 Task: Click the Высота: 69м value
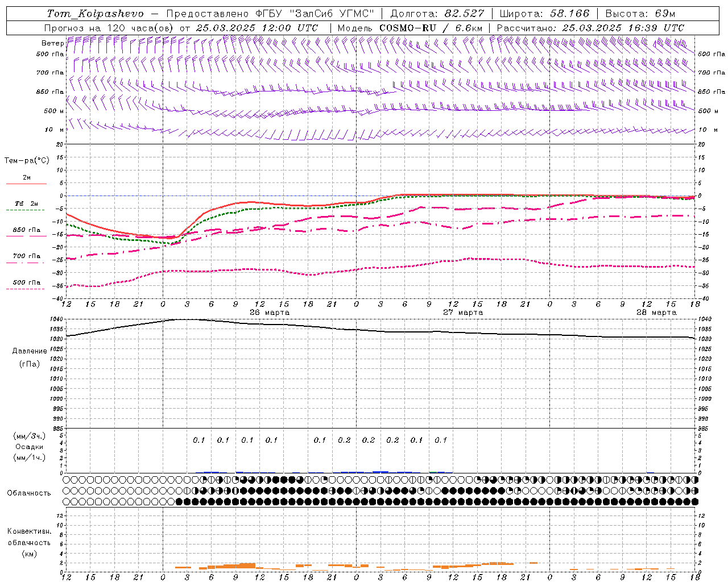[641, 14]
